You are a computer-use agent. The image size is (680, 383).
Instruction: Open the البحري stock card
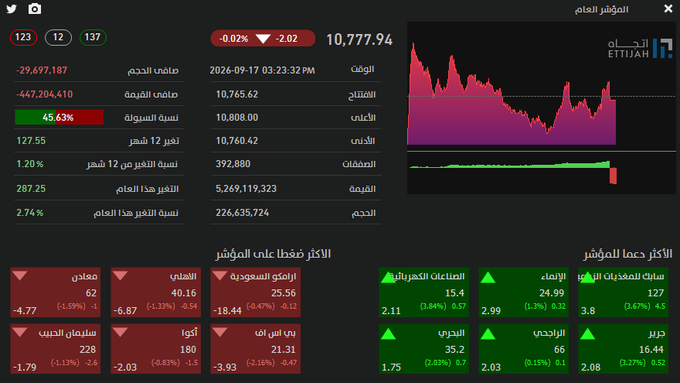click(424, 348)
